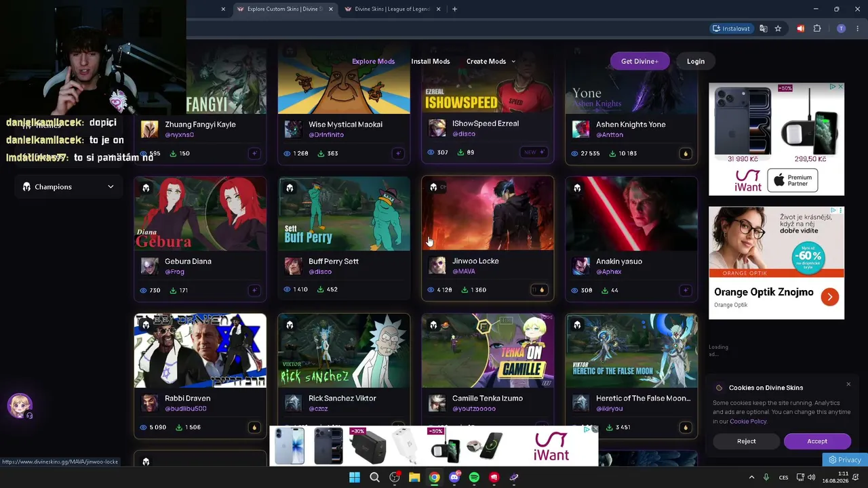Open the Buff Perry Sett skin thumbnail
868x488 pixels.
click(x=344, y=213)
